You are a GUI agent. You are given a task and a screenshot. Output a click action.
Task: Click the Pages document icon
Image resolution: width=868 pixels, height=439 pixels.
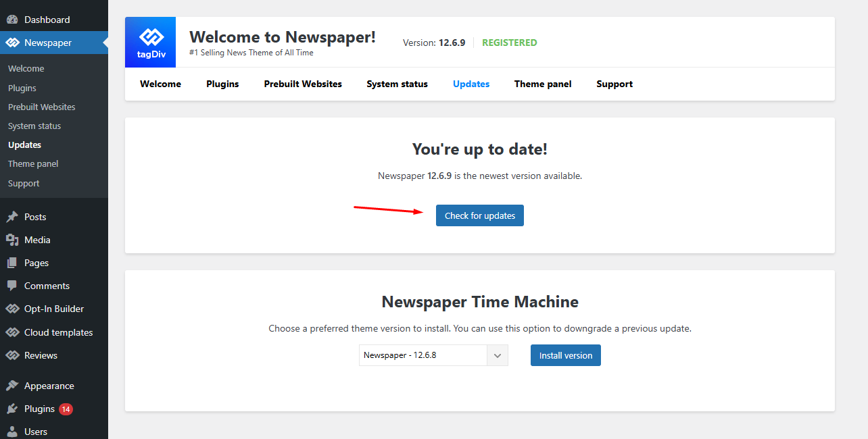tap(12, 263)
